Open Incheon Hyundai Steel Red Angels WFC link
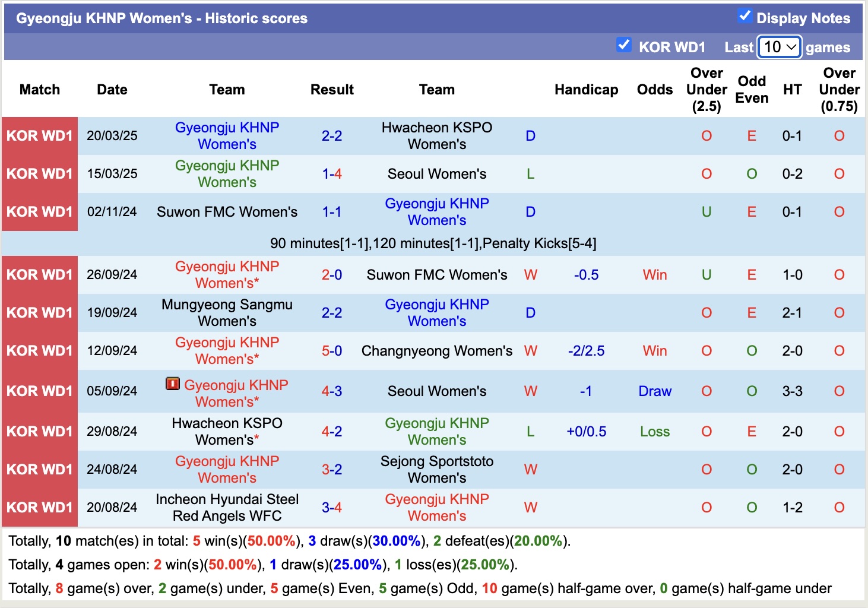The height and width of the screenshot is (608, 868). [227, 507]
